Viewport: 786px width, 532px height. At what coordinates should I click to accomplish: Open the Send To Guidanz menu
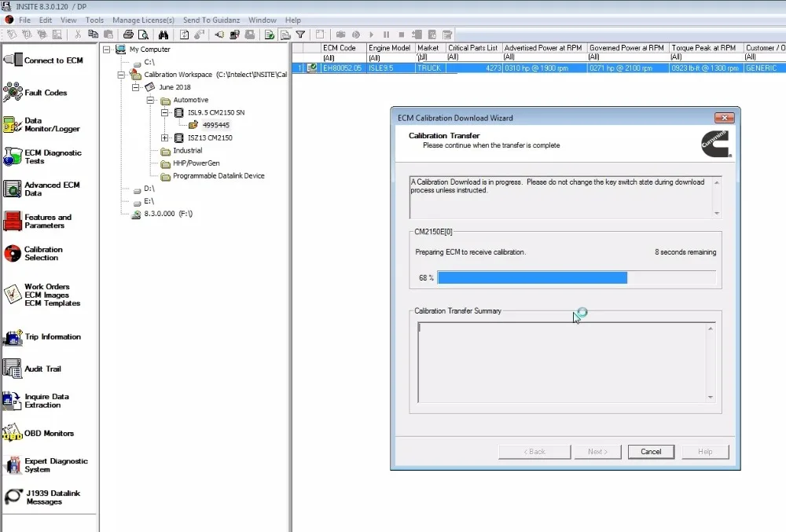(x=211, y=20)
